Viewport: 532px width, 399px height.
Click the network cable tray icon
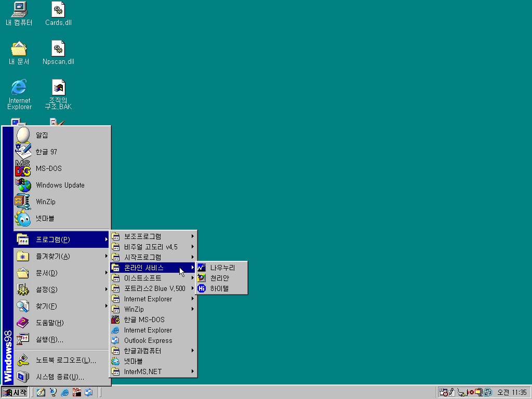(461, 393)
